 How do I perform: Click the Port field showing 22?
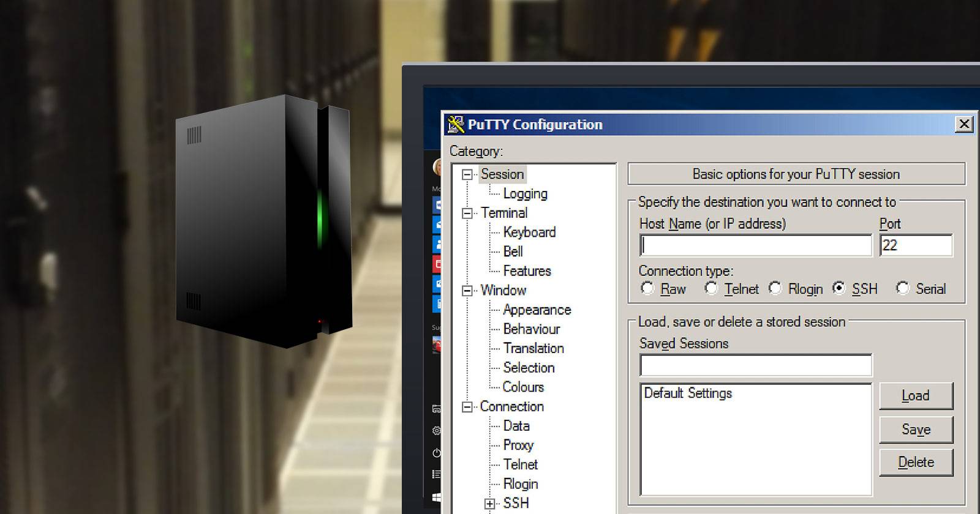pos(916,245)
